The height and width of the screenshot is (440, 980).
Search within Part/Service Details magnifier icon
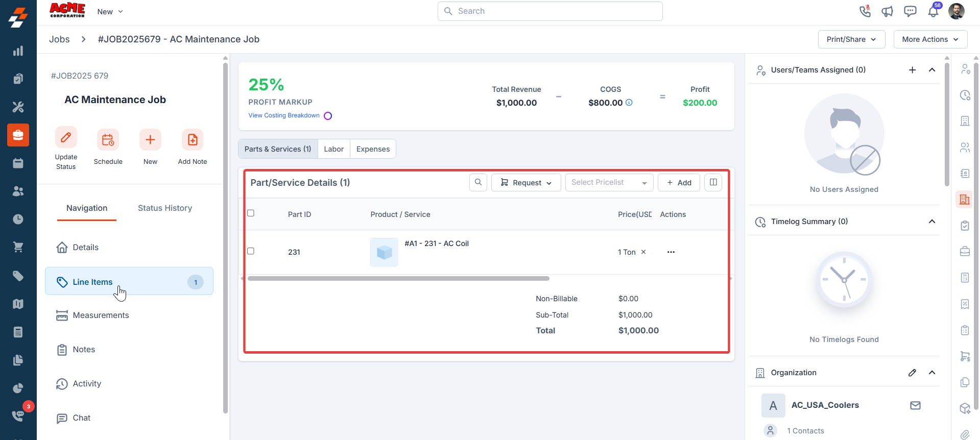(478, 182)
